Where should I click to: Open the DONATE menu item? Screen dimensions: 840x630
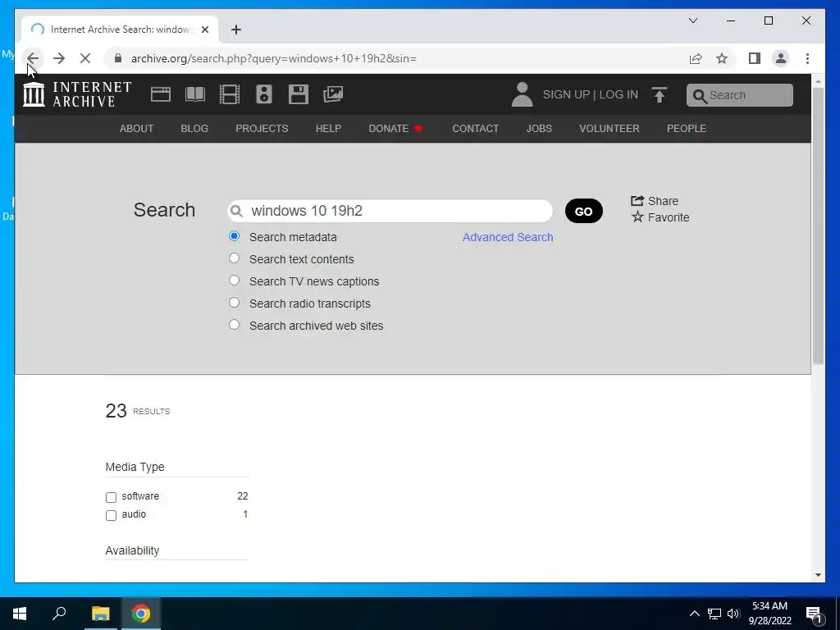pos(396,129)
